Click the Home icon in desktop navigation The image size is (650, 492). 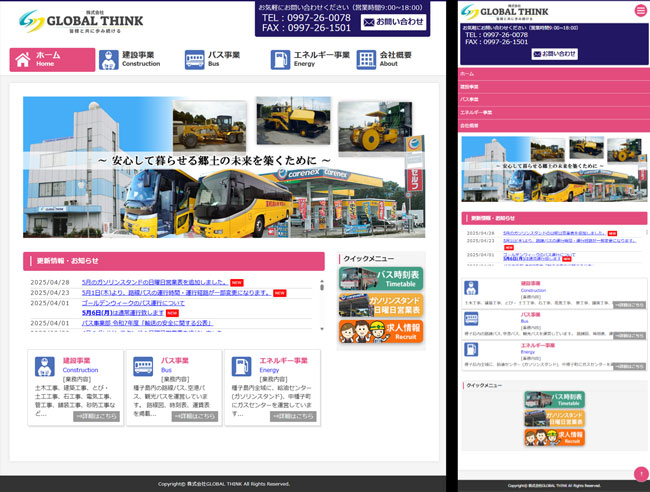click(23, 59)
